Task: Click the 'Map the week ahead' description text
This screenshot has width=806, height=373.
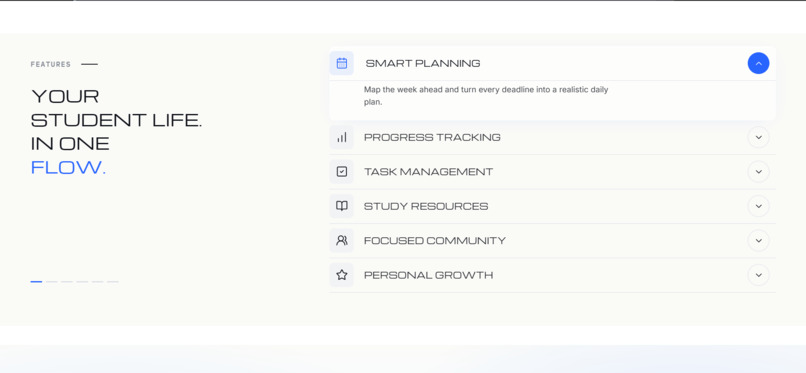Action: (x=486, y=96)
